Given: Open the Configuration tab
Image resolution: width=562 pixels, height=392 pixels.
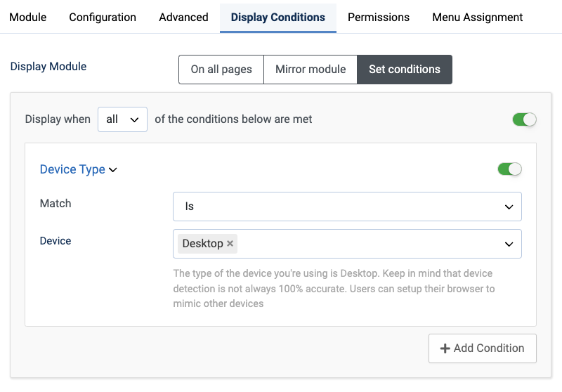Looking at the screenshot, I should (x=103, y=17).
